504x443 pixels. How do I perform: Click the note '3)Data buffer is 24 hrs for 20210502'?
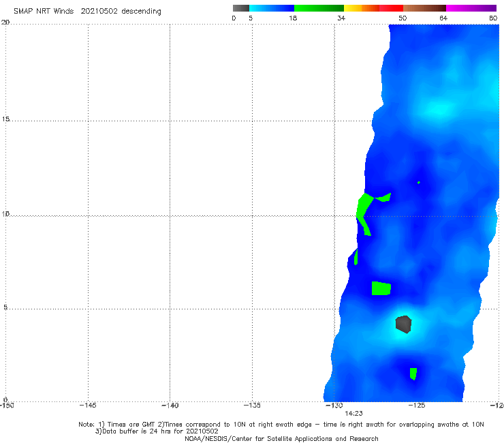tap(157, 431)
